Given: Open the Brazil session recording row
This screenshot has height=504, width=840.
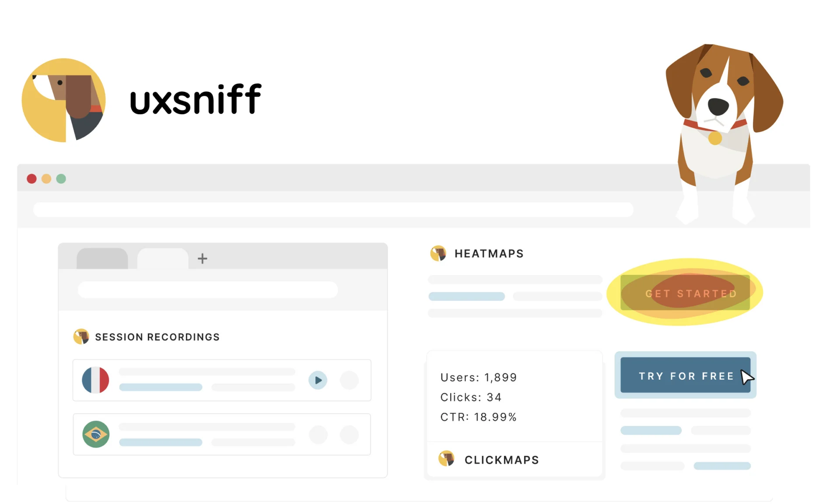Looking at the screenshot, I should pos(222,434).
